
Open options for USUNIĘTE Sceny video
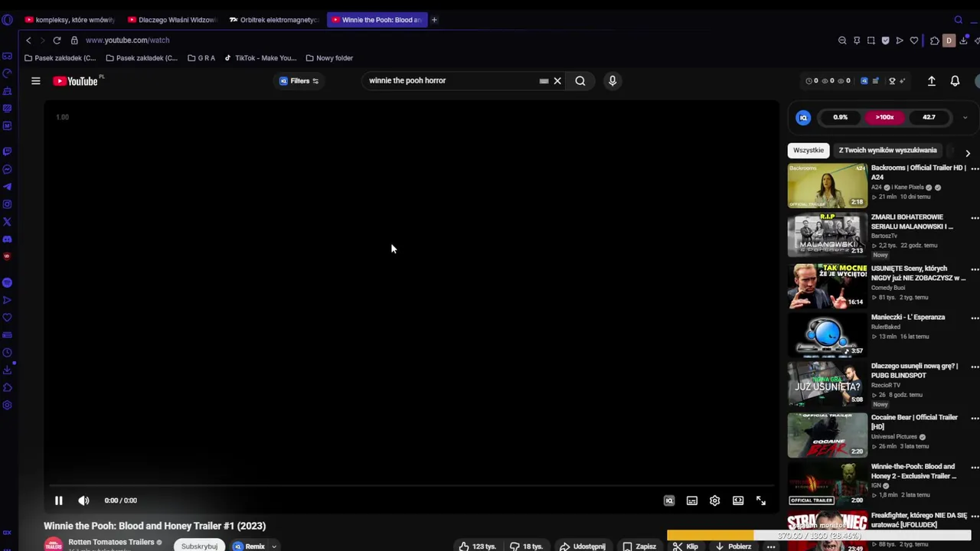point(975,269)
